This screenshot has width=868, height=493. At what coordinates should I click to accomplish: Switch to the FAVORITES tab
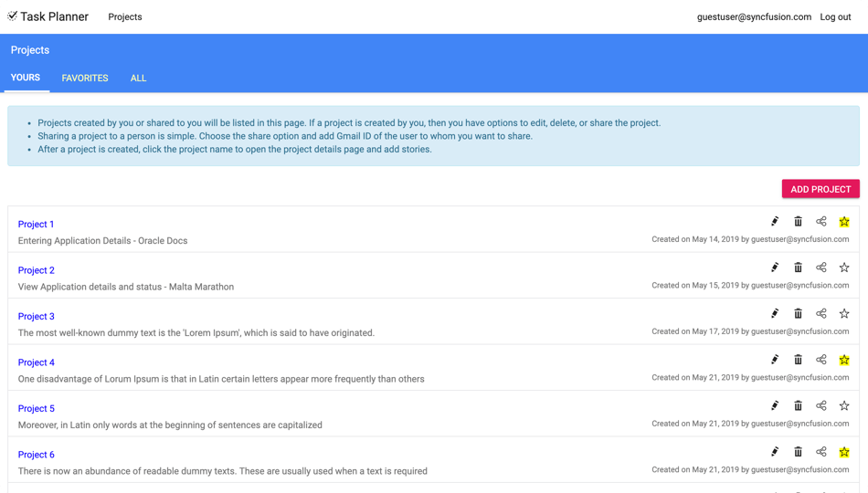[85, 78]
